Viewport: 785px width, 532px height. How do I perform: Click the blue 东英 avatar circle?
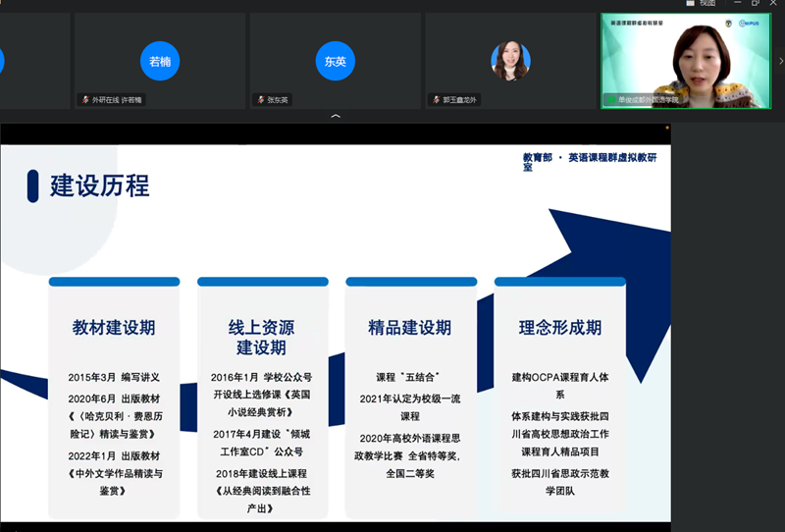(335, 61)
